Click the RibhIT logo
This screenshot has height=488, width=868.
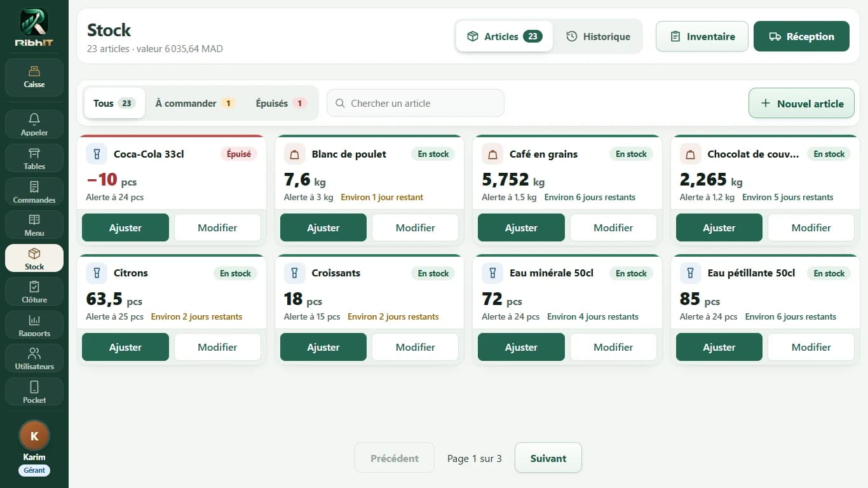tap(34, 27)
